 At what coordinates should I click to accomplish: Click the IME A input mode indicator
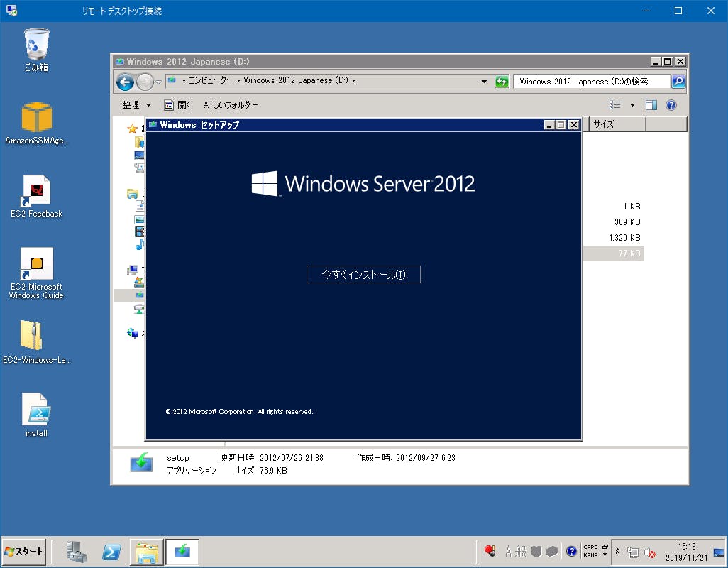508,551
